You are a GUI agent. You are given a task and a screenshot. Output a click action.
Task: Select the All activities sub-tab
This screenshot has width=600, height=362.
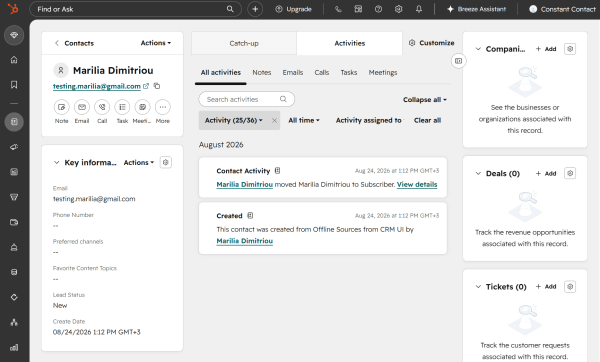point(221,72)
